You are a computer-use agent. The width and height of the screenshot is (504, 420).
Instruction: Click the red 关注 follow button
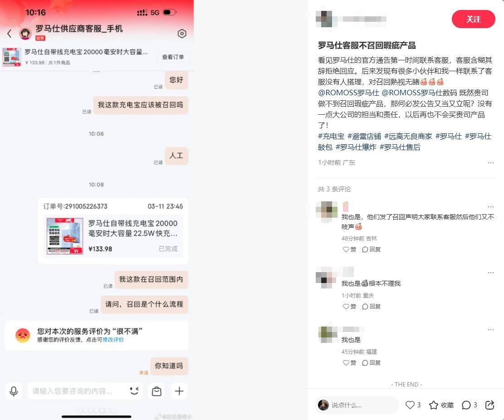(x=474, y=20)
